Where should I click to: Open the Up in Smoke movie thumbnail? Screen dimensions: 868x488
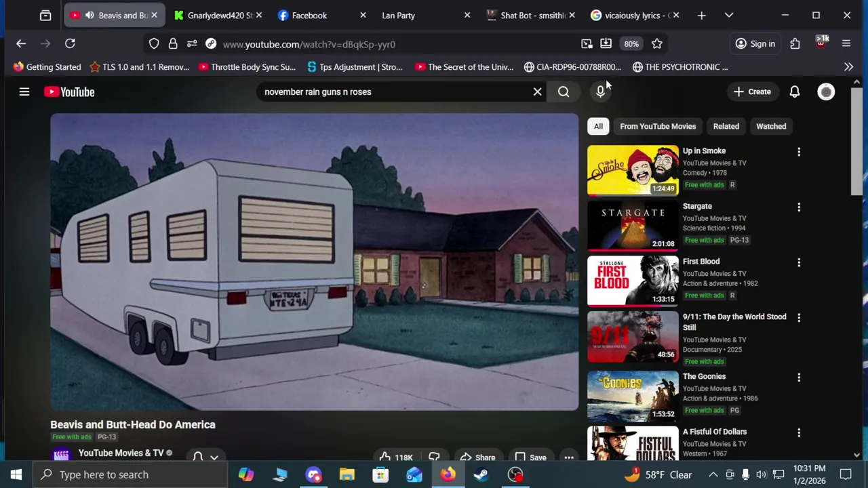[x=633, y=170]
